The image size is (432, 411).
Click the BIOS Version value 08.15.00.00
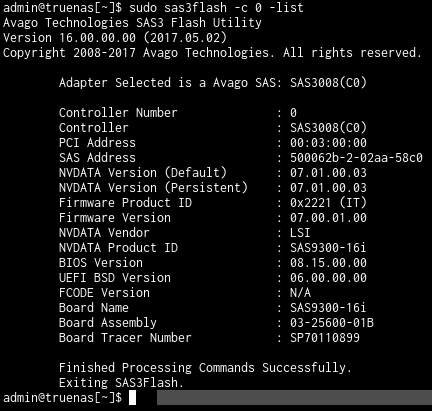(x=328, y=263)
